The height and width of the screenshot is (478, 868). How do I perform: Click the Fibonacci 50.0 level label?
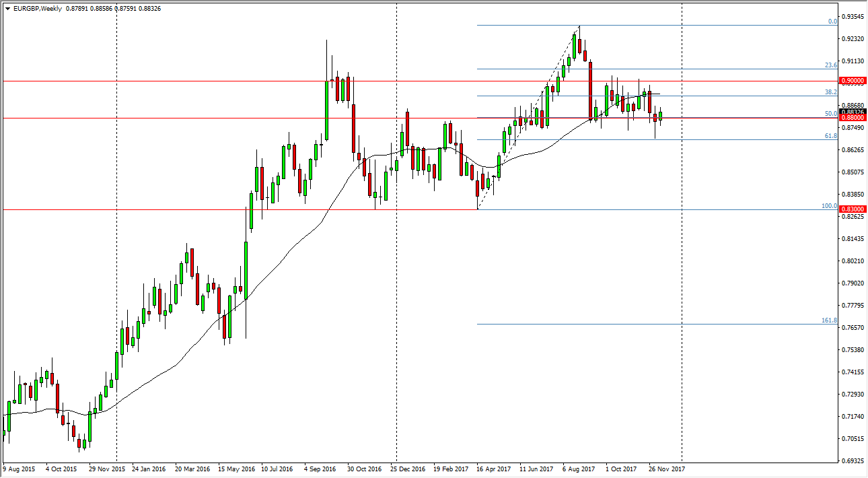(x=831, y=114)
